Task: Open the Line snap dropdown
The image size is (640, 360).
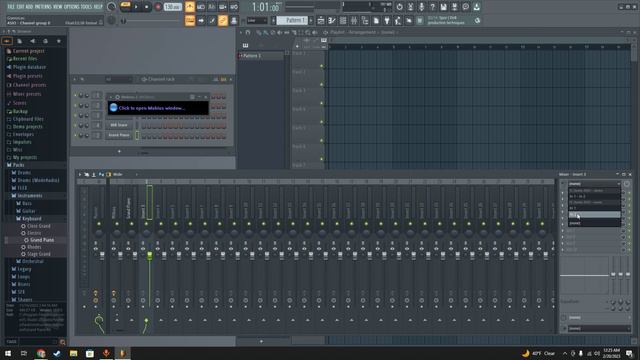Action: 257,20
